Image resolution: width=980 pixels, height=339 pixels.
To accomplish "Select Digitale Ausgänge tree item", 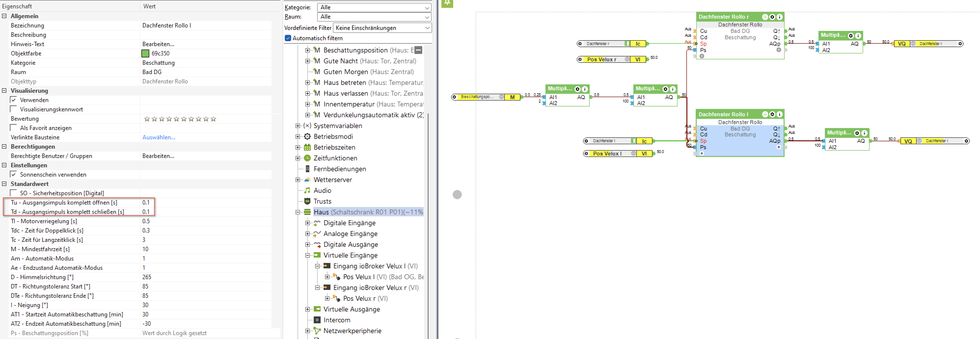I will pyautogui.click(x=350, y=244).
